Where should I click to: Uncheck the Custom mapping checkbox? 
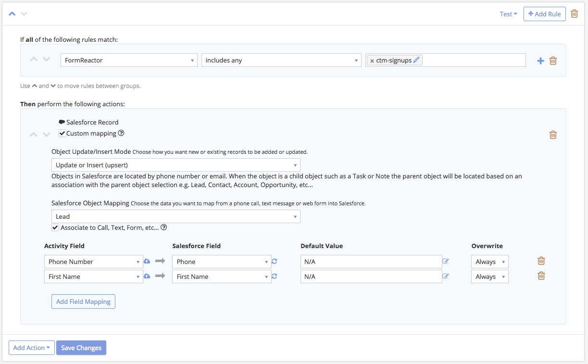point(62,133)
